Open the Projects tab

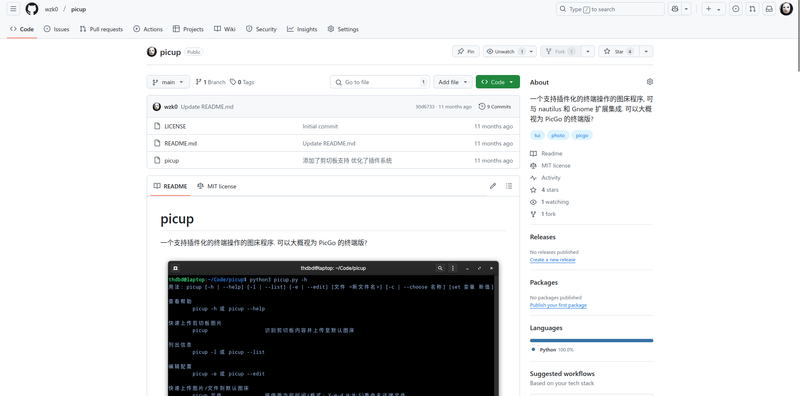coord(188,29)
